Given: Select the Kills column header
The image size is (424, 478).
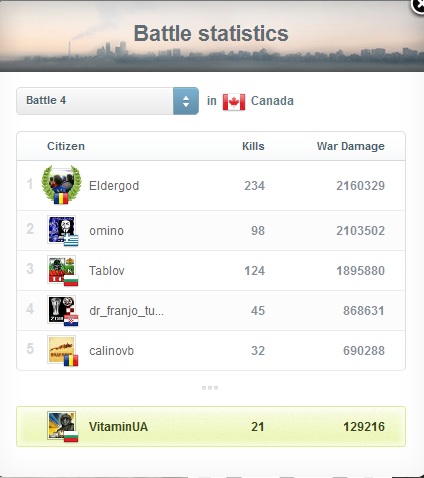Looking at the screenshot, I should (253, 146).
